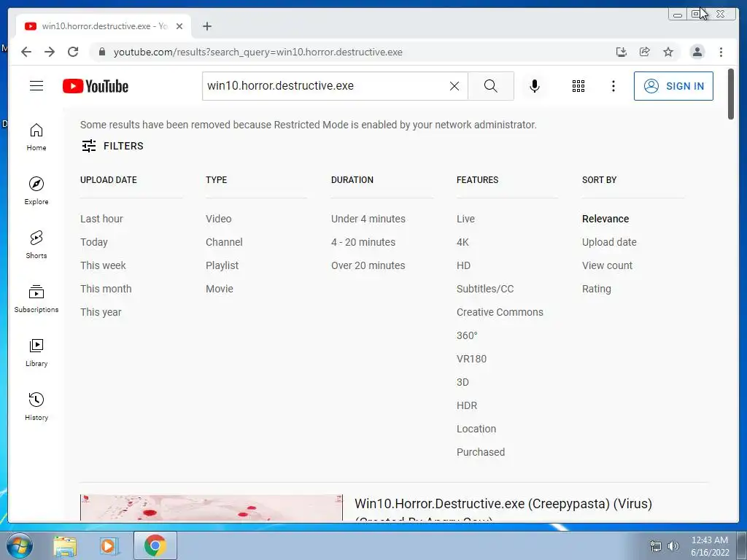Click network icon in system tray
The width and height of the screenshot is (747, 560).
656,545
